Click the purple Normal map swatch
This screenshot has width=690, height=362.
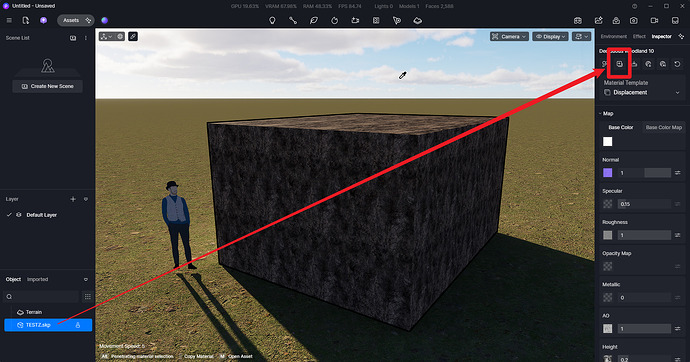[x=607, y=173]
